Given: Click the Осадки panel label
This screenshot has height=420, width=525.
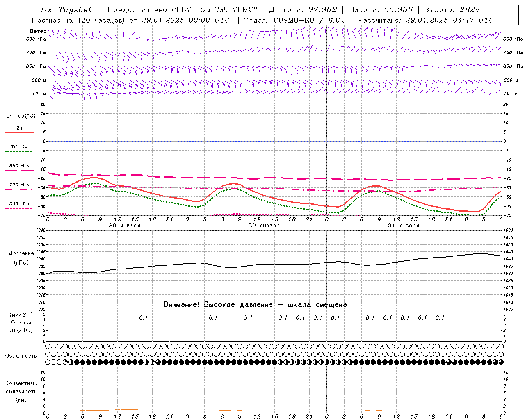Looking at the screenshot, I should (21, 322).
